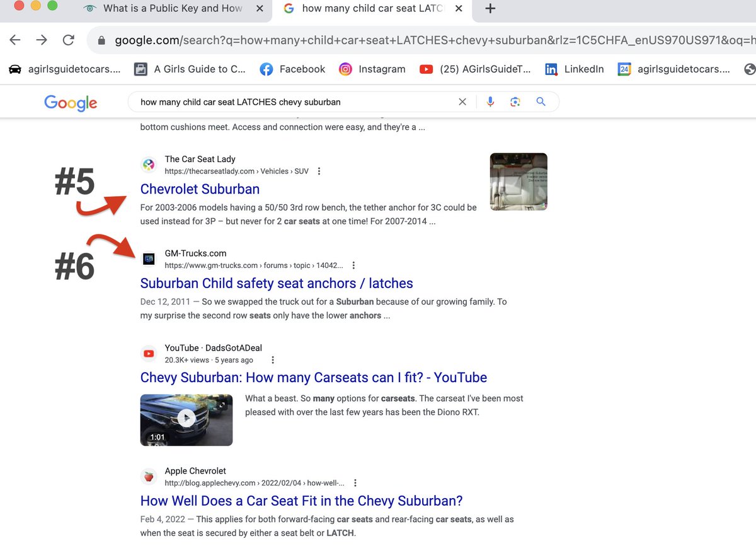Open 'Chevrolet Suburban' result link
The height and width of the screenshot is (546, 756).
(200, 189)
